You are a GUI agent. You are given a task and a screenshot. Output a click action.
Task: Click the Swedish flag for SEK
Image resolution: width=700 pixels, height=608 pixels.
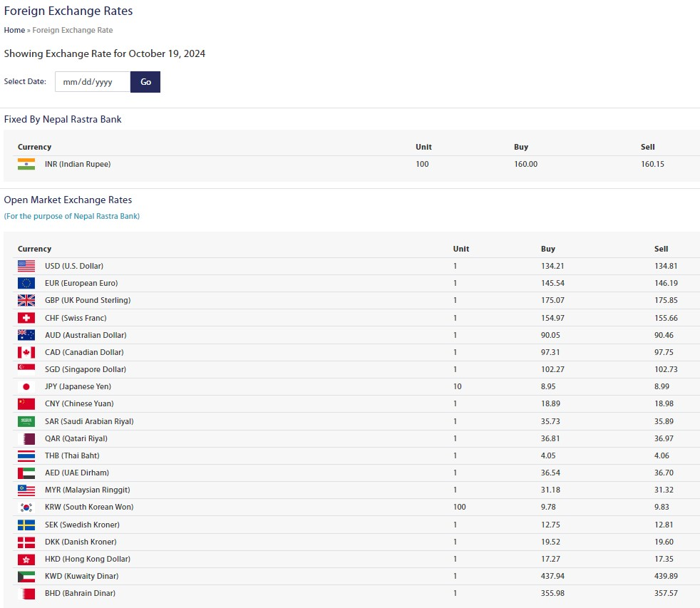point(26,525)
